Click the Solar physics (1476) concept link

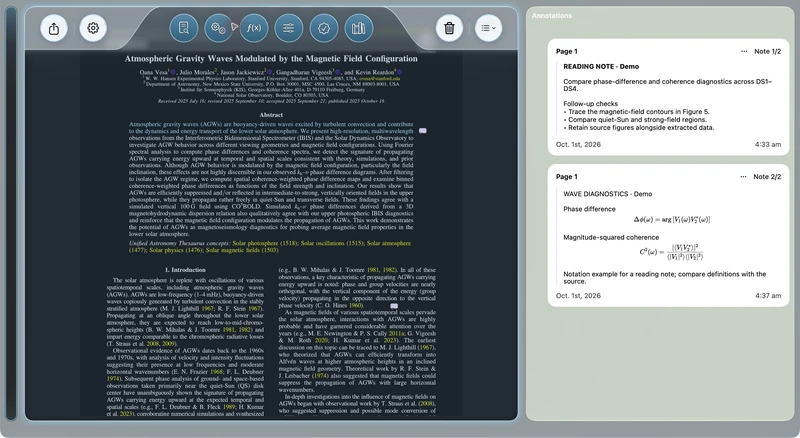point(176,250)
